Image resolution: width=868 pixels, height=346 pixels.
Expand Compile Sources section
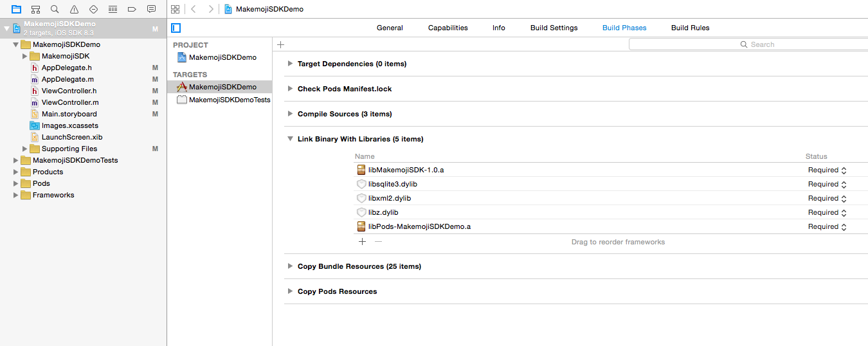click(291, 114)
